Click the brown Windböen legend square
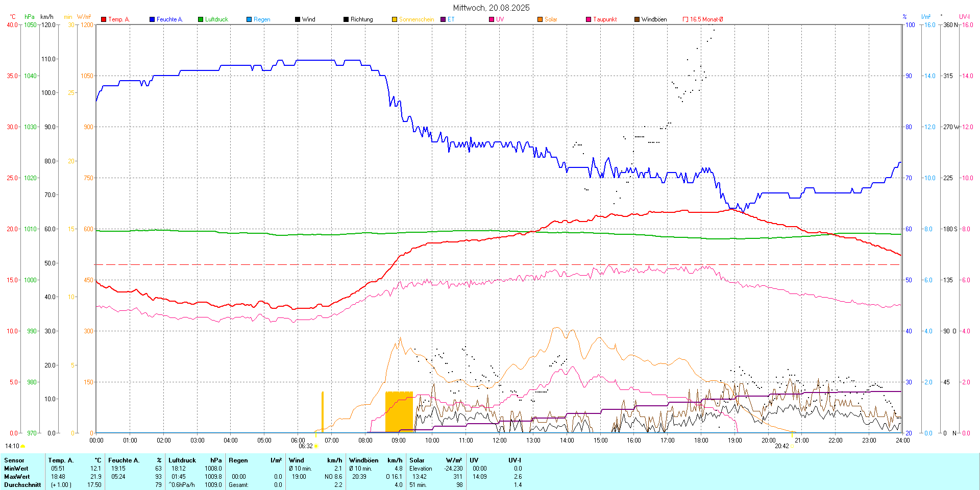 [637, 19]
